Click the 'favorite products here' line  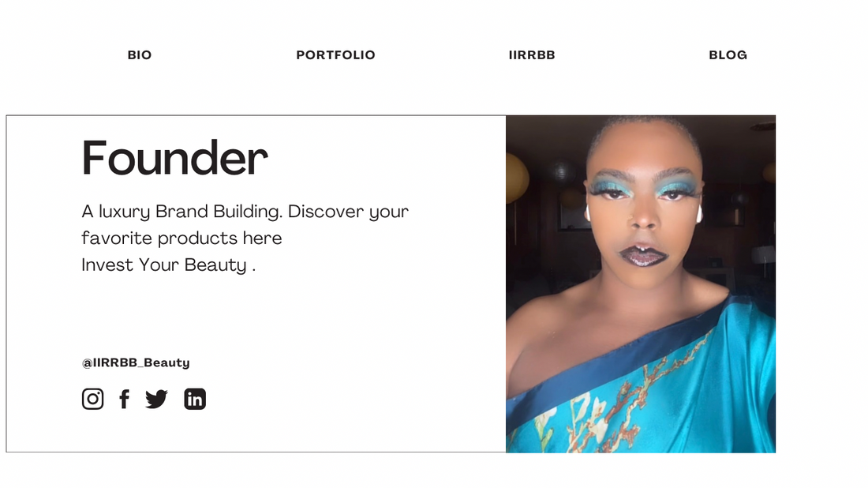tap(181, 238)
